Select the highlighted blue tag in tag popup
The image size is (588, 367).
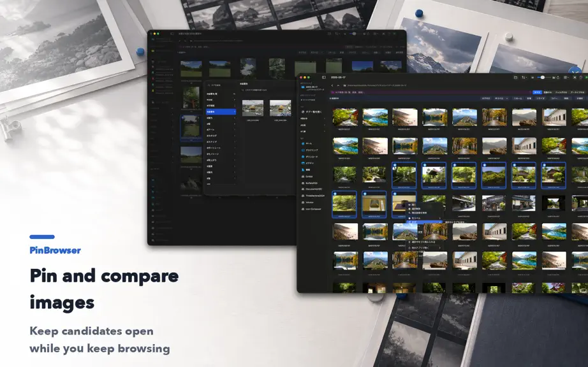click(221, 112)
